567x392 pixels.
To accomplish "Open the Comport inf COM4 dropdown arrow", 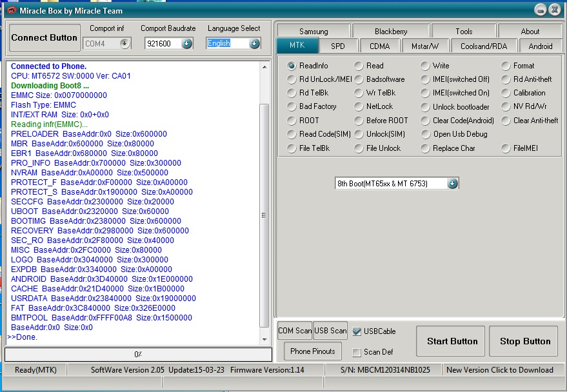I will [124, 43].
